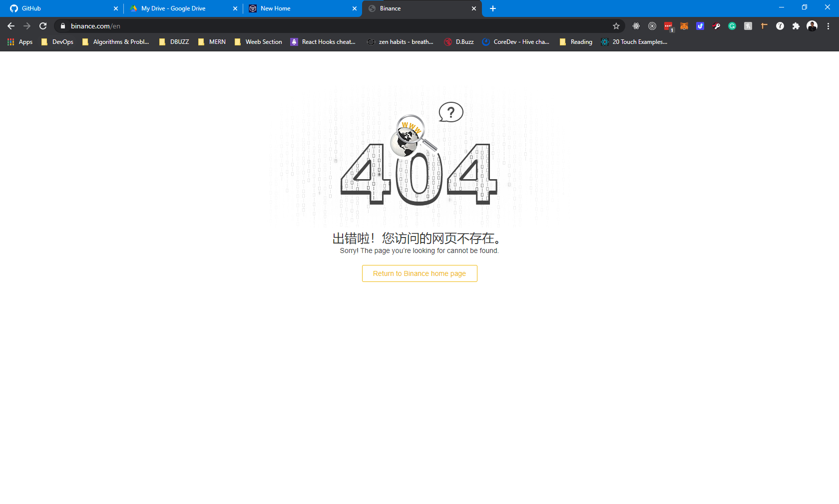Click the Chinese page-not-found heading
839x504 pixels.
(417, 238)
